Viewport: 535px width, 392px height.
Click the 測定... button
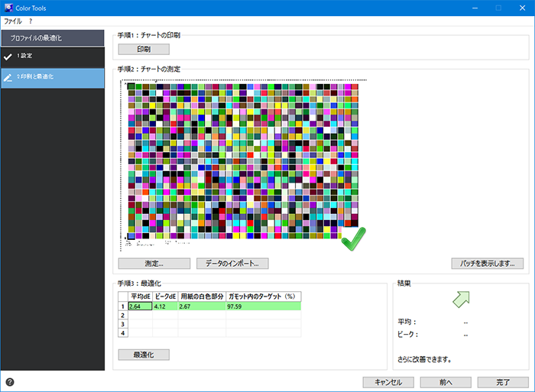[x=154, y=264]
